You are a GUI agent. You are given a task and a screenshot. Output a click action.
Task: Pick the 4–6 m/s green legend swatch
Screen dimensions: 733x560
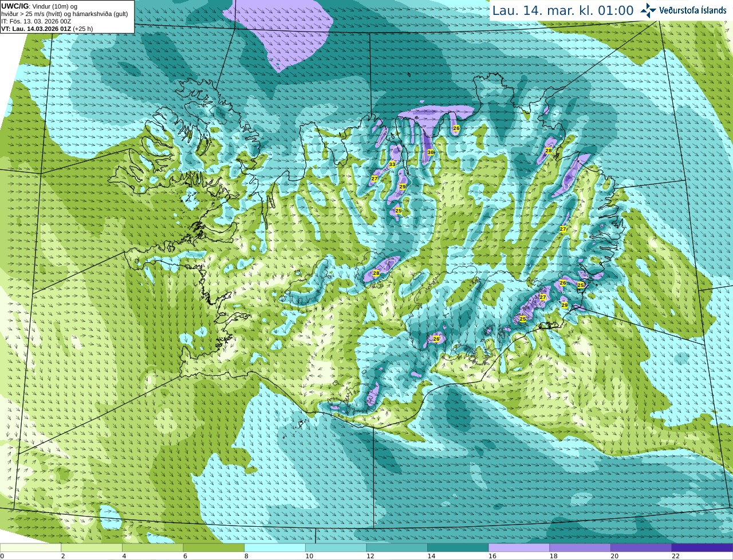coord(152,547)
